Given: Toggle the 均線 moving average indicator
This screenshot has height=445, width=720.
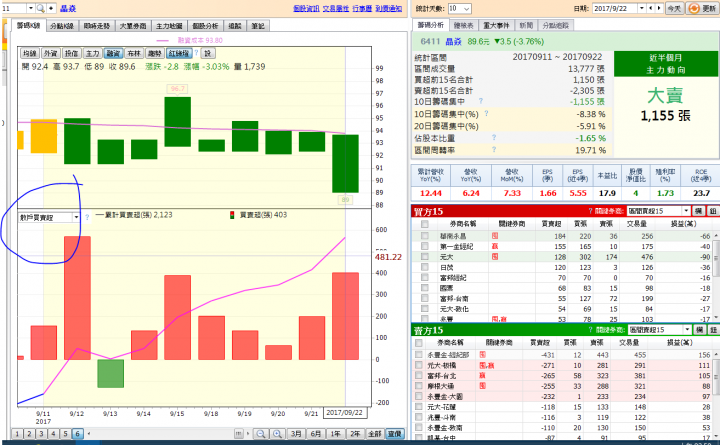Looking at the screenshot, I should pyautogui.click(x=29, y=53).
